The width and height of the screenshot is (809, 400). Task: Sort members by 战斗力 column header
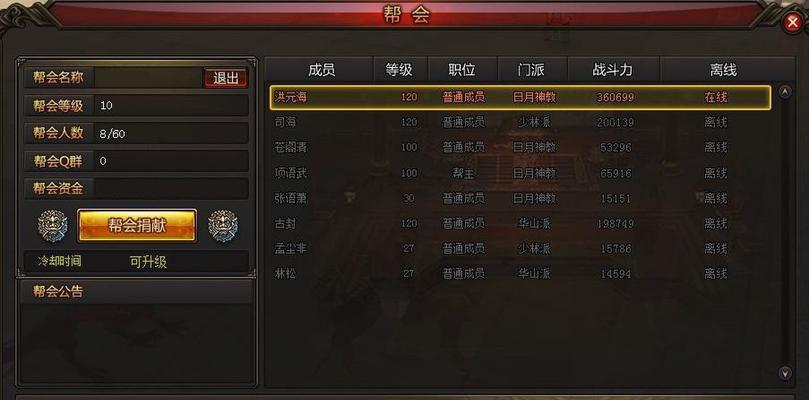point(613,70)
